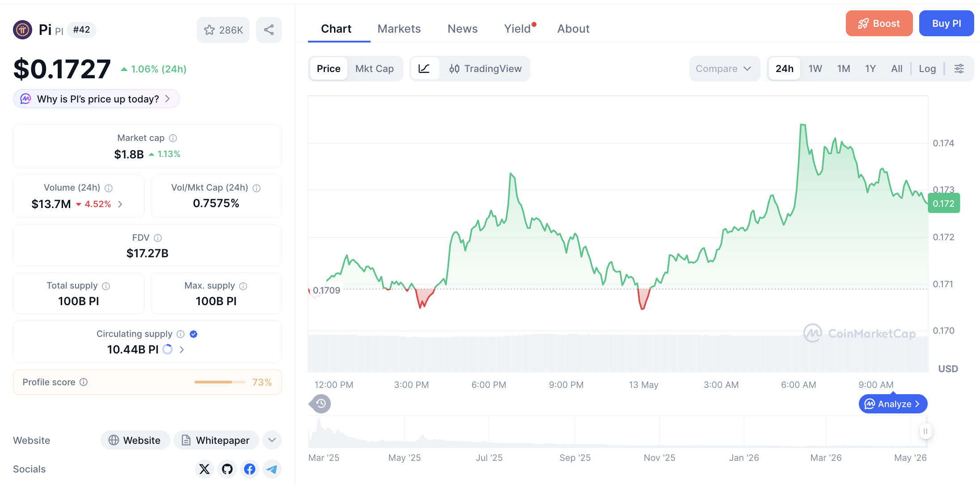Switch to TradingView candlestick chart
Screen dimensions: 980x485
tap(486, 68)
